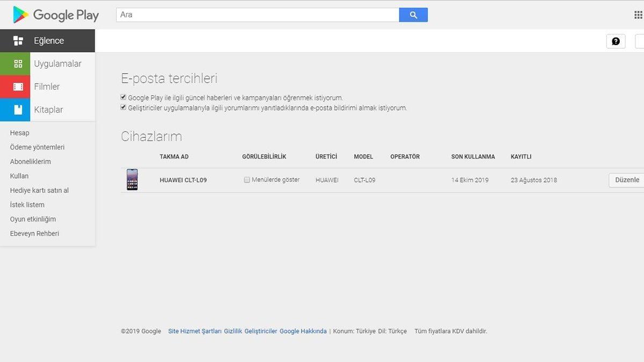Enable Menülerde göster for HUAWEI CLT-L09
The height and width of the screenshot is (362, 644).
[x=247, y=180]
